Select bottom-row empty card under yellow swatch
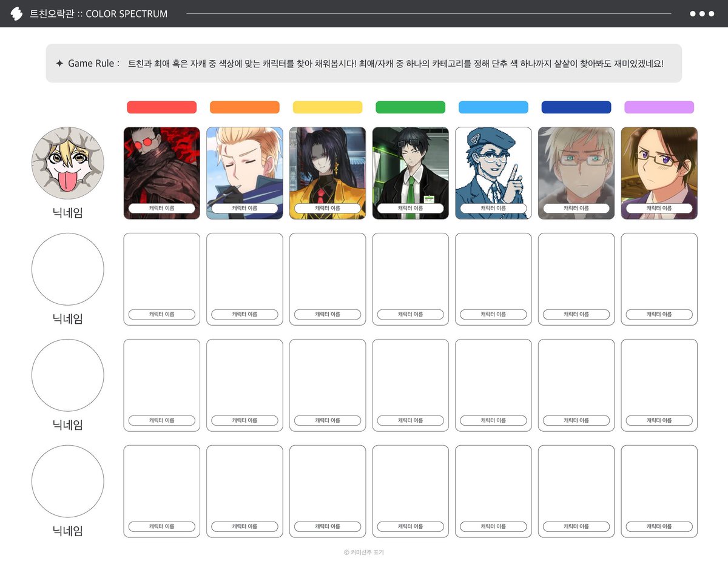Viewport: 728px width, 564px height. pos(328,491)
